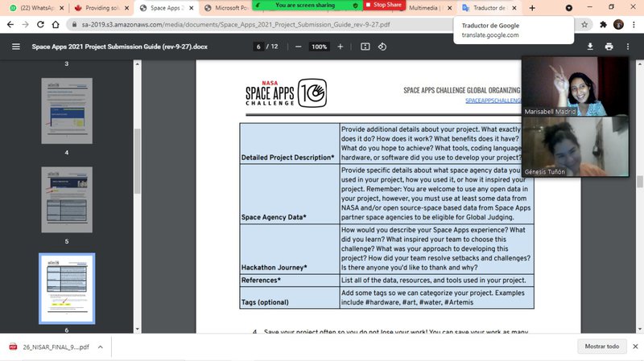Select page 5 thumbnail
Viewport: 644px width, 361px height.
click(67, 199)
